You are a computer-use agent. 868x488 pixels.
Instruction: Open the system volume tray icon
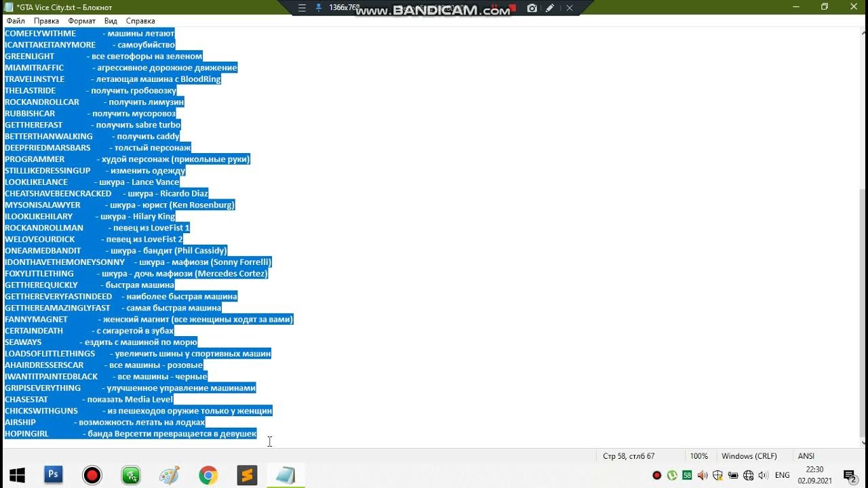(764, 475)
